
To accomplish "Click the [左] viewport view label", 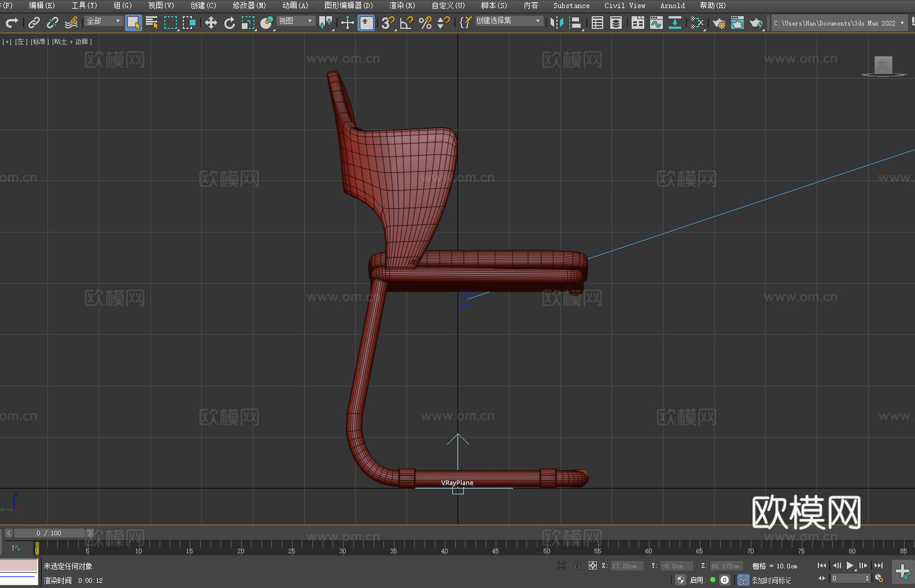I will (x=21, y=42).
